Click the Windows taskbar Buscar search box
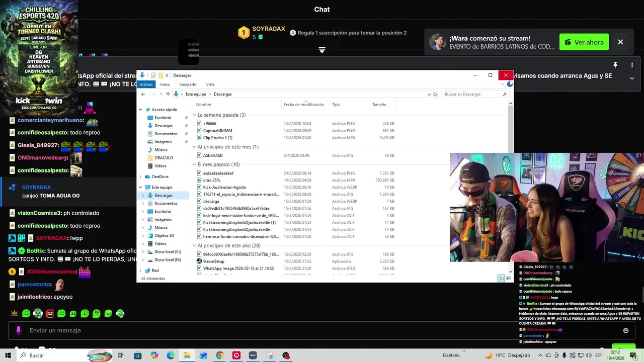Viewport: 644px width, 362px height. (65, 355)
